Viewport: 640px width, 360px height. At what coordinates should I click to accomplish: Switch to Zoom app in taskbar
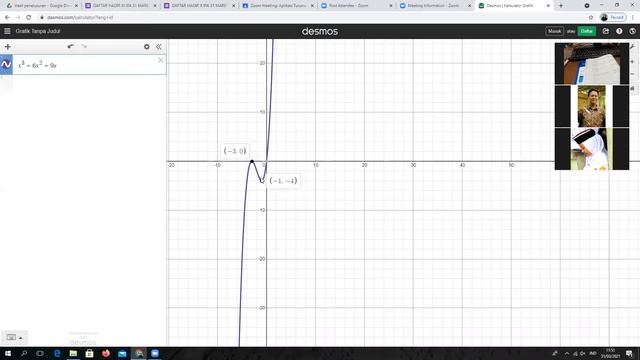click(155, 353)
